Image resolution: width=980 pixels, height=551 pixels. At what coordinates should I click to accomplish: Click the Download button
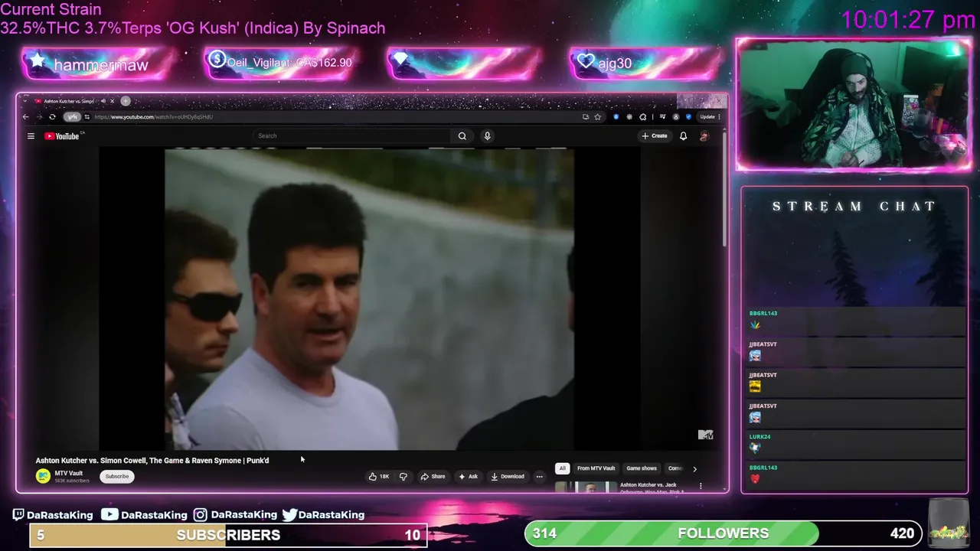tap(508, 476)
